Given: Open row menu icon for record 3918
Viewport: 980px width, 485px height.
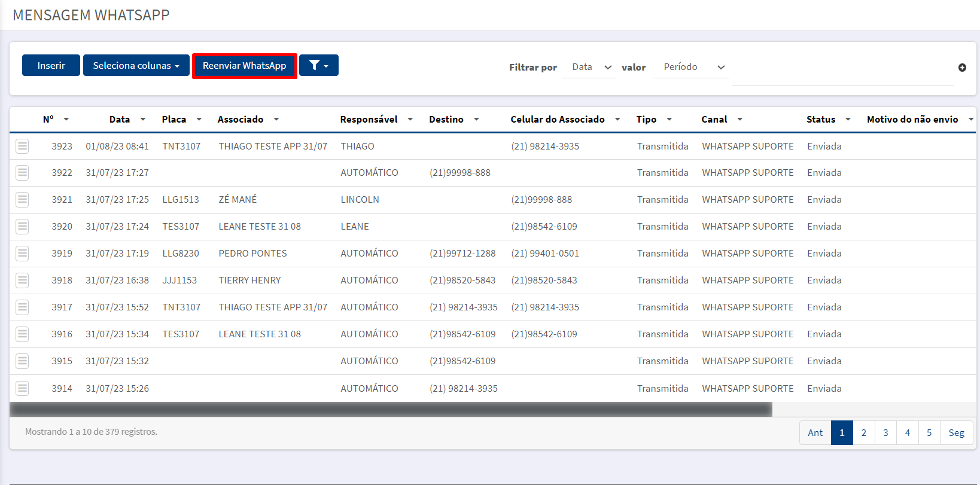Looking at the screenshot, I should (x=22, y=280).
